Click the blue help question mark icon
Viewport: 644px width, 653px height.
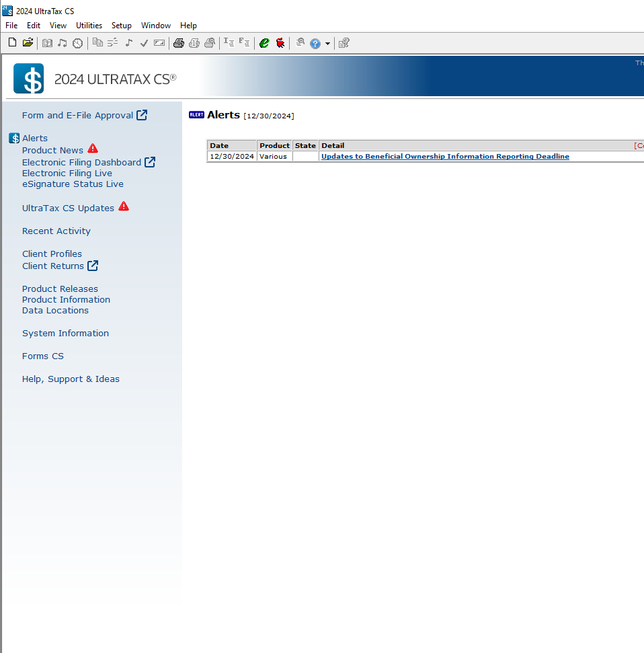[315, 43]
